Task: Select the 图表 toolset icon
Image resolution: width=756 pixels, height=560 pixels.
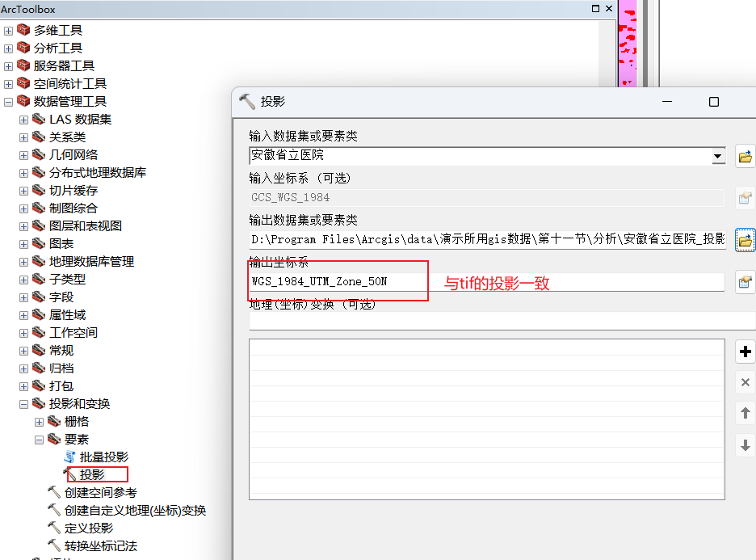Action: 39,243
